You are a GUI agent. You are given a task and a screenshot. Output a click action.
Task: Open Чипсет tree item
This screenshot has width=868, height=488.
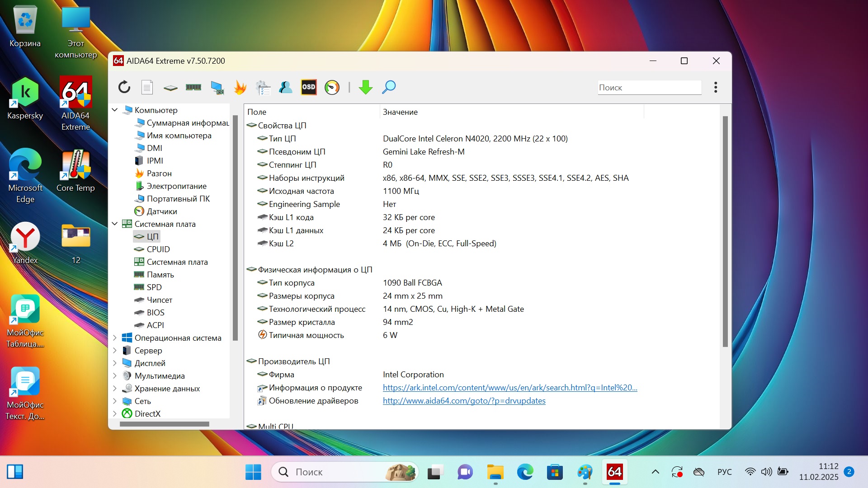click(x=153, y=300)
